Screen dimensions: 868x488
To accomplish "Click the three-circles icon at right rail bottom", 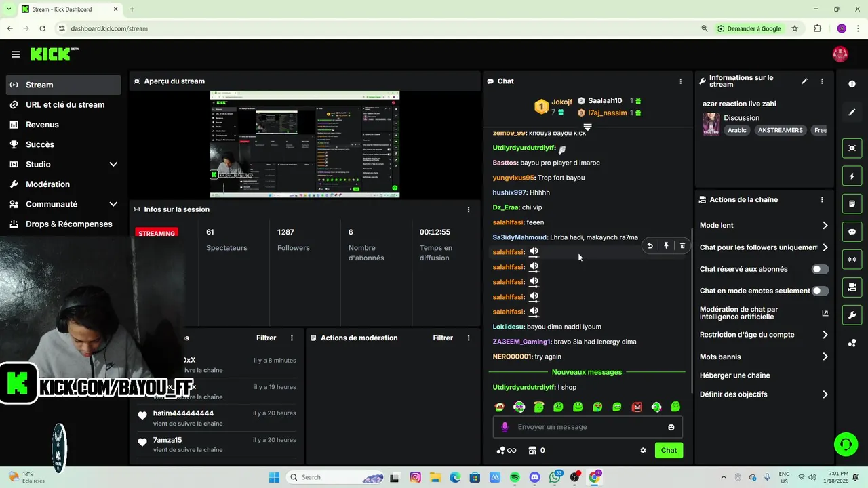I will pyautogui.click(x=852, y=343).
